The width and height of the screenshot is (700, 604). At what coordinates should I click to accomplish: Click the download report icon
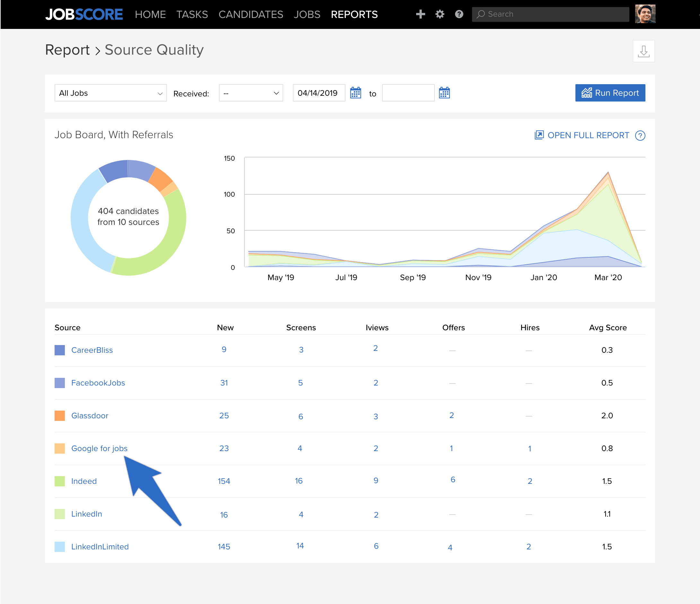pos(643,51)
